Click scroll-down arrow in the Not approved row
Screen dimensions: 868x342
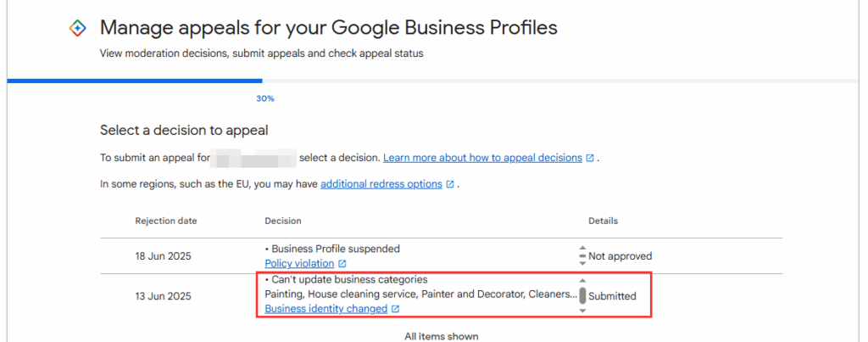click(582, 262)
